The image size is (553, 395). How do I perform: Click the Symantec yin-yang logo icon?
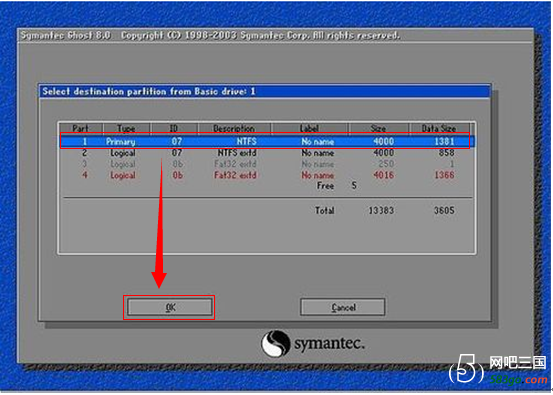pyautogui.click(x=275, y=343)
